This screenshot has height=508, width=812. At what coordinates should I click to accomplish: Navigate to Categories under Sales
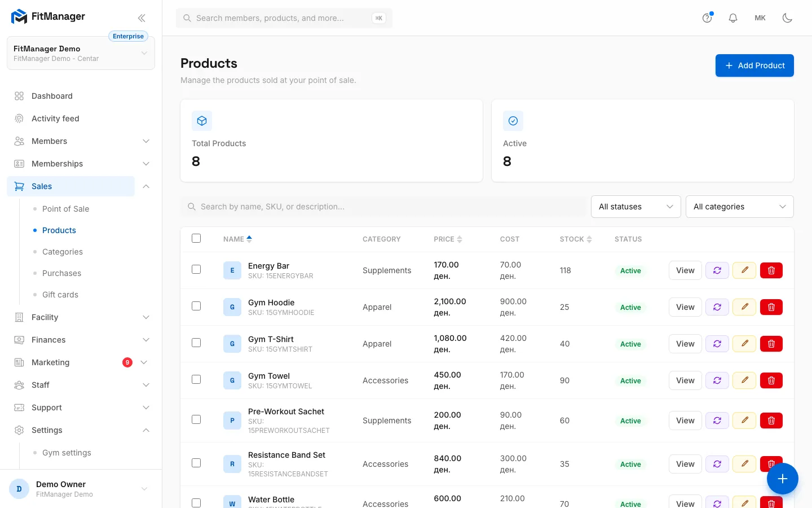click(x=63, y=252)
